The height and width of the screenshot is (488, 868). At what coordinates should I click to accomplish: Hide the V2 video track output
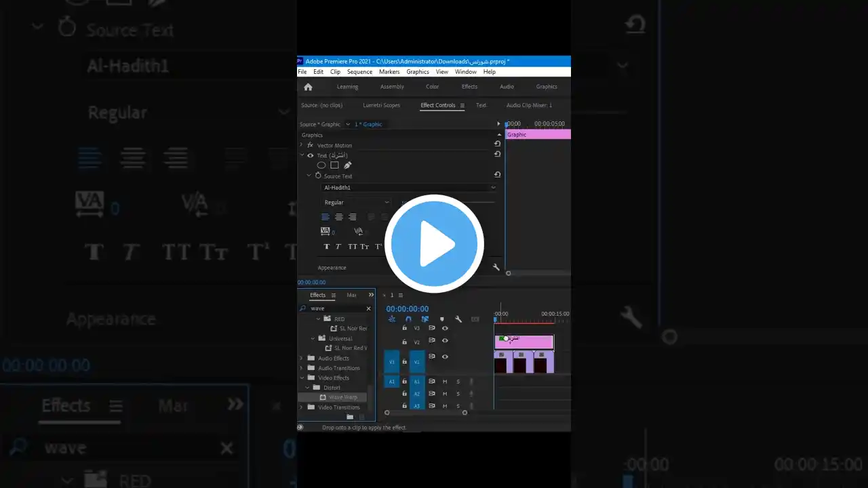tap(445, 341)
